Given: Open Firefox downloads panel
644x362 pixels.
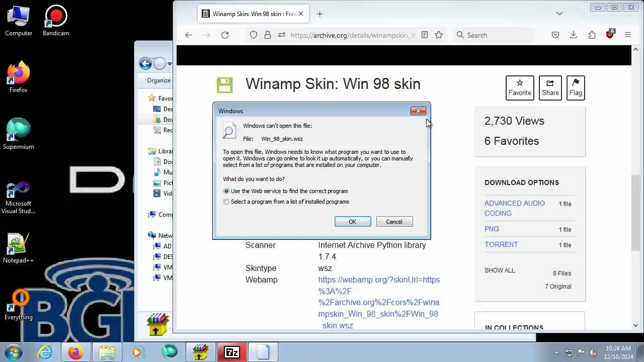Looking at the screenshot, I should pos(573,35).
